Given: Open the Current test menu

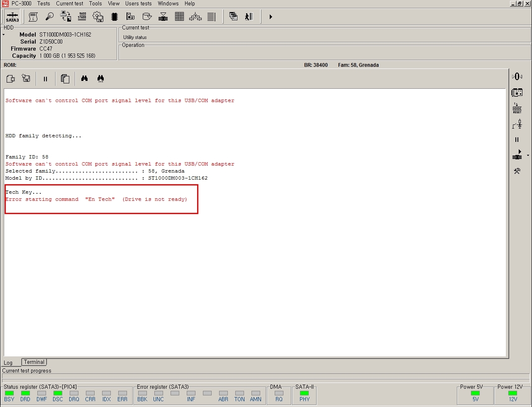Looking at the screenshot, I should (x=70, y=3).
